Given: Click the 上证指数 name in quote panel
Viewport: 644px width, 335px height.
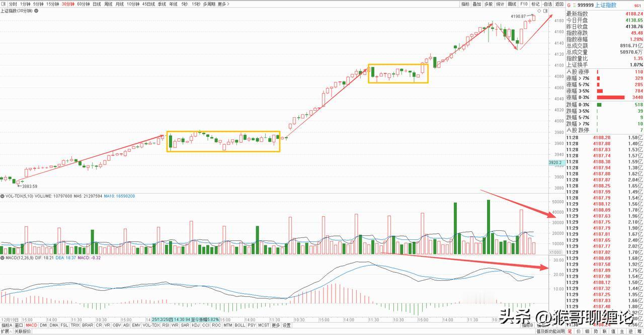Looking at the screenshot, I should pos(606,5).
